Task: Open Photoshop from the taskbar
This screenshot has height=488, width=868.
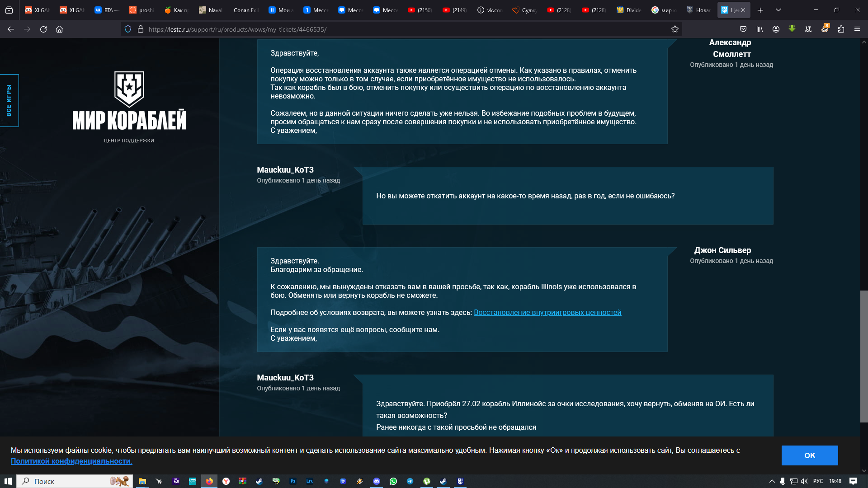Action: 293,481
